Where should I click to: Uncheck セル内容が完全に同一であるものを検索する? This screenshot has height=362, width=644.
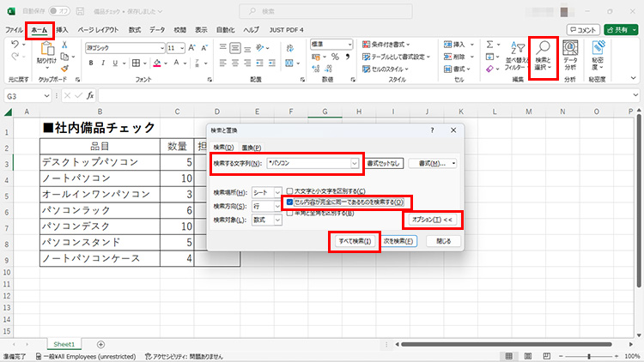tap(290, 202)
